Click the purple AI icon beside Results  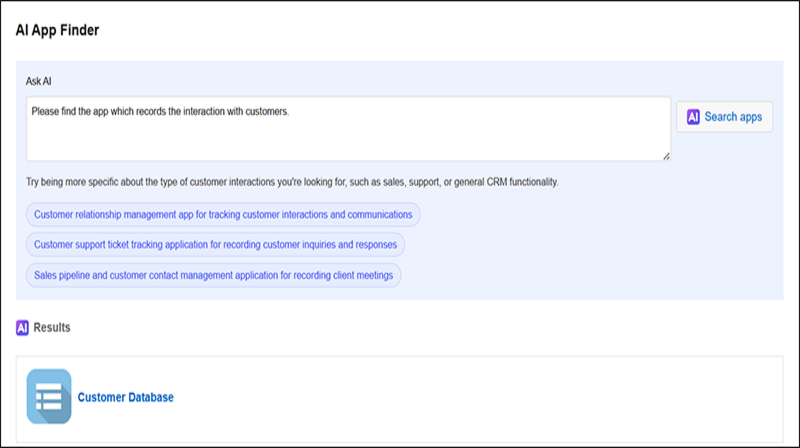click(x=23, y=327)
